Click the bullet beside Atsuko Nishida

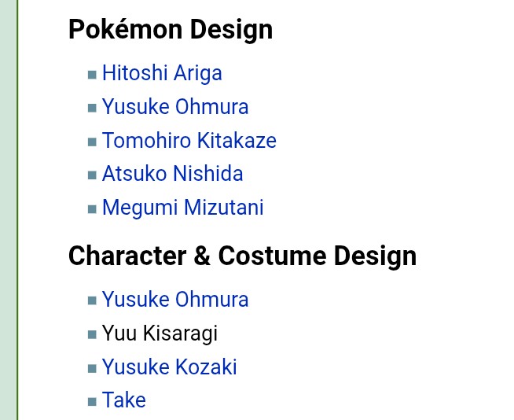pos(92,175)
